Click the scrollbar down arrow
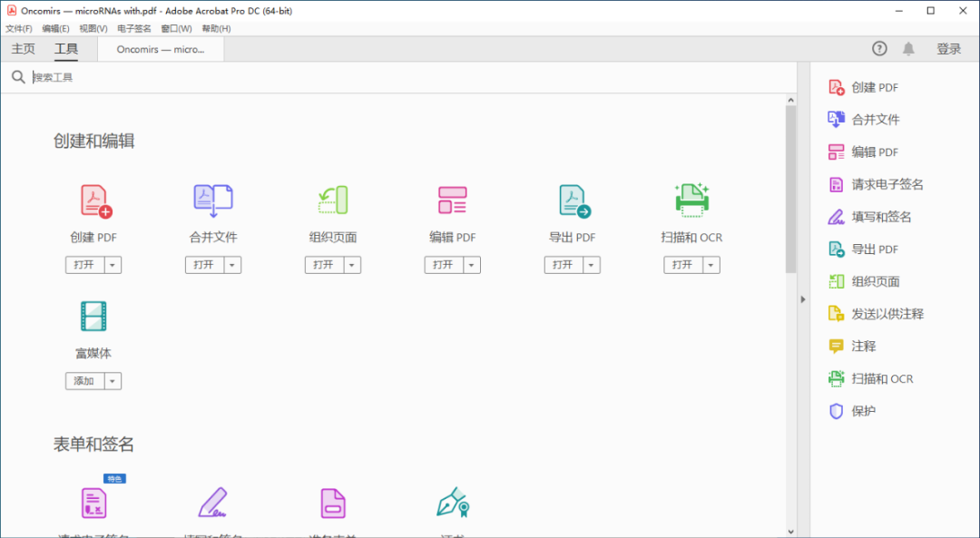Screen dimensions: 980x538 point(790,532)
